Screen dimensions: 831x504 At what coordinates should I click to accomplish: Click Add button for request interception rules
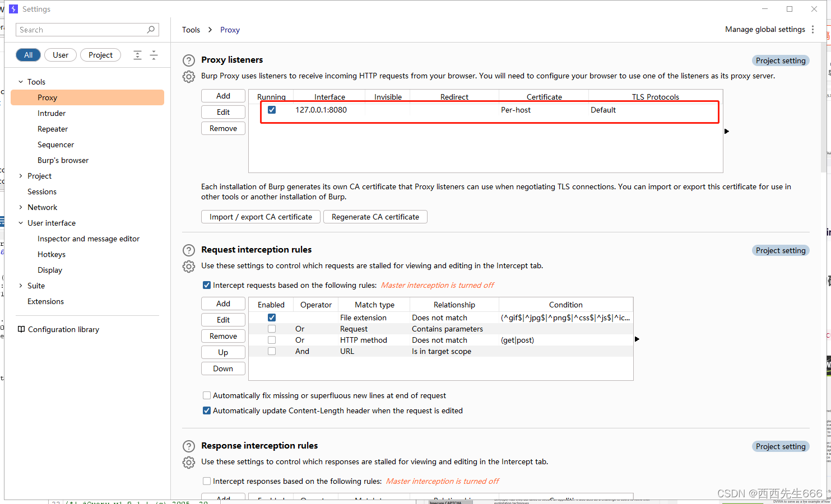(x=223, y=304)
